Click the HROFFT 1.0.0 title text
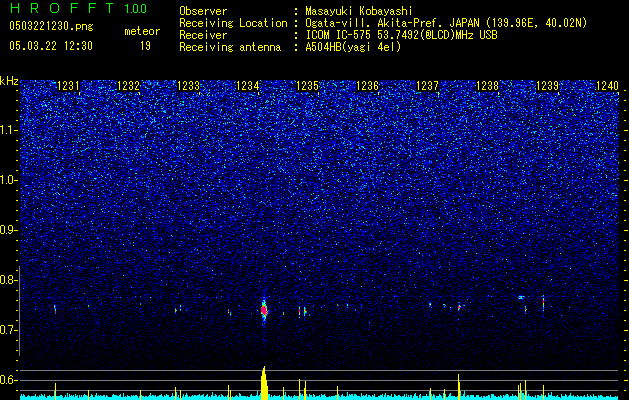The image size is (629, 400). [78, 8]
